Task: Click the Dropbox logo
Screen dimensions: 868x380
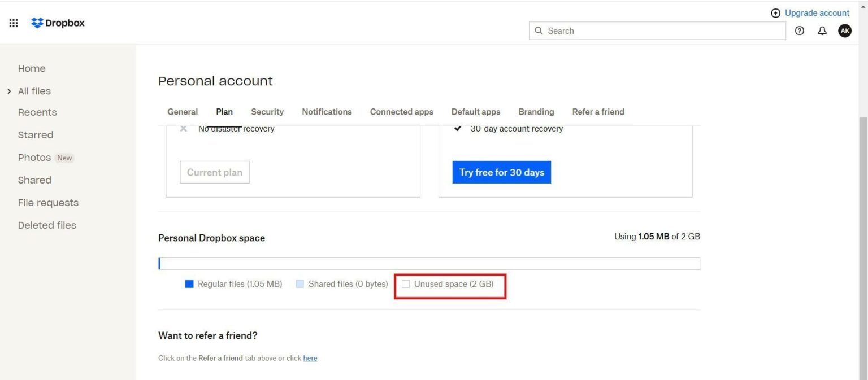Action: click(57, 23)
